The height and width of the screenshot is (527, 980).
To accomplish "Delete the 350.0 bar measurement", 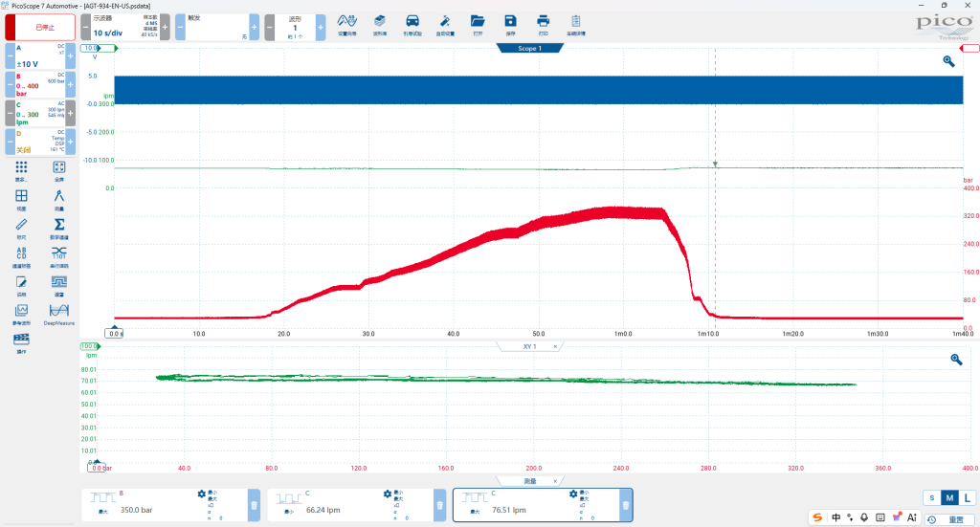I will tap(254, 505).
